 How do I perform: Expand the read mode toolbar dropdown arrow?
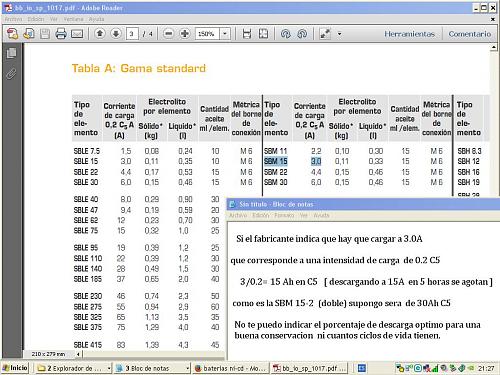(x=339, y=34)
